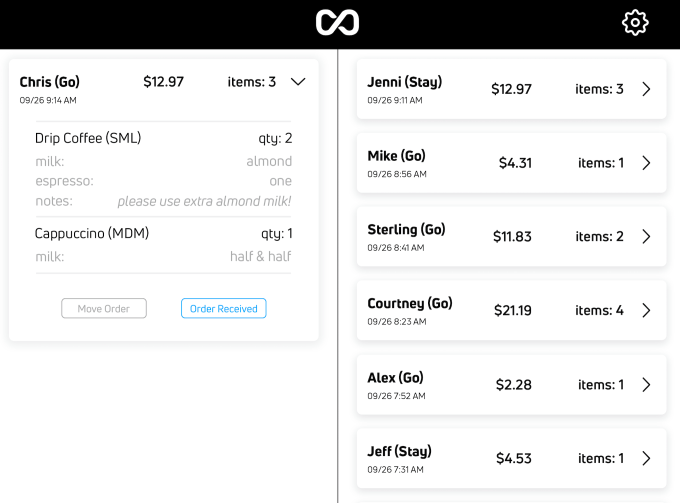Open Jeff's order arrow icon
Image resolution: width=680 pixels, height=503 pixels.
646,459
